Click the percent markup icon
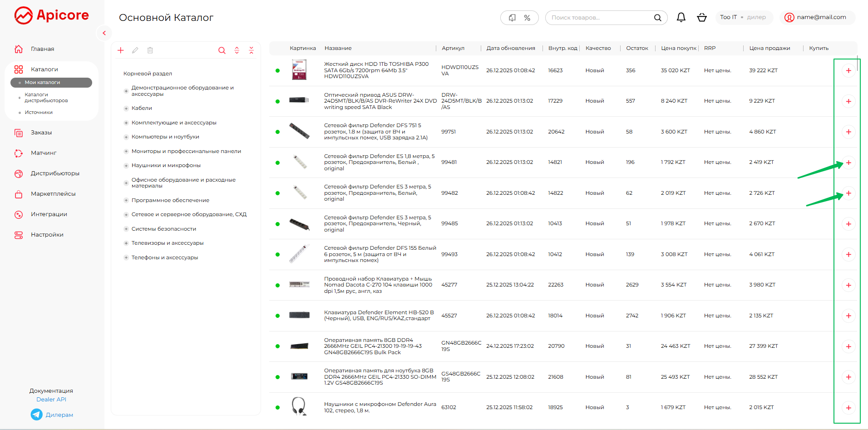 click(527, 18)
